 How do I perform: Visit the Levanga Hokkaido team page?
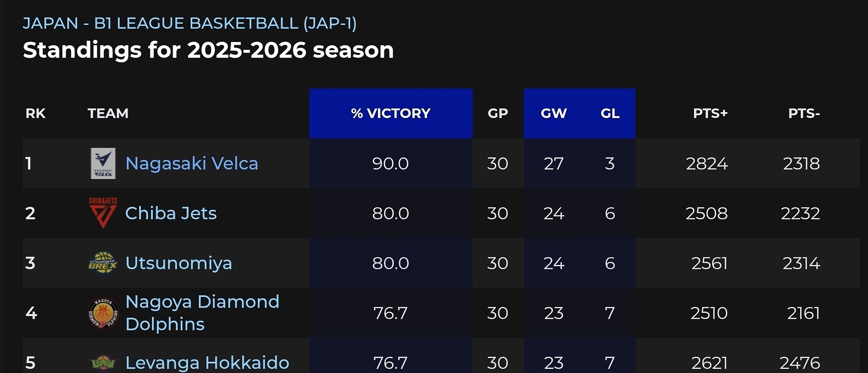[x=207, y=363]
